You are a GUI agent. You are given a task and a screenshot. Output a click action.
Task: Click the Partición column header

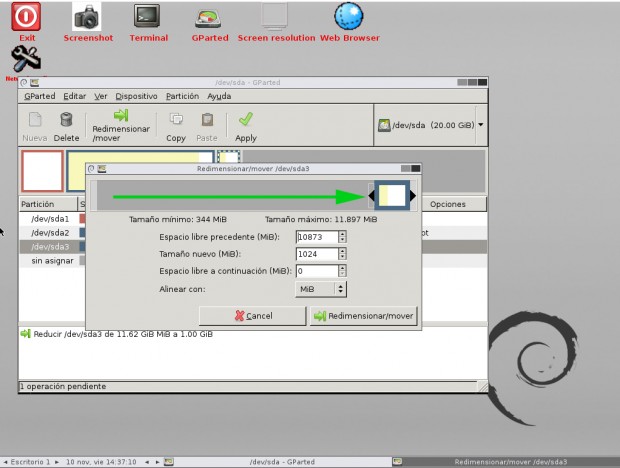click(x=48, y=204)
